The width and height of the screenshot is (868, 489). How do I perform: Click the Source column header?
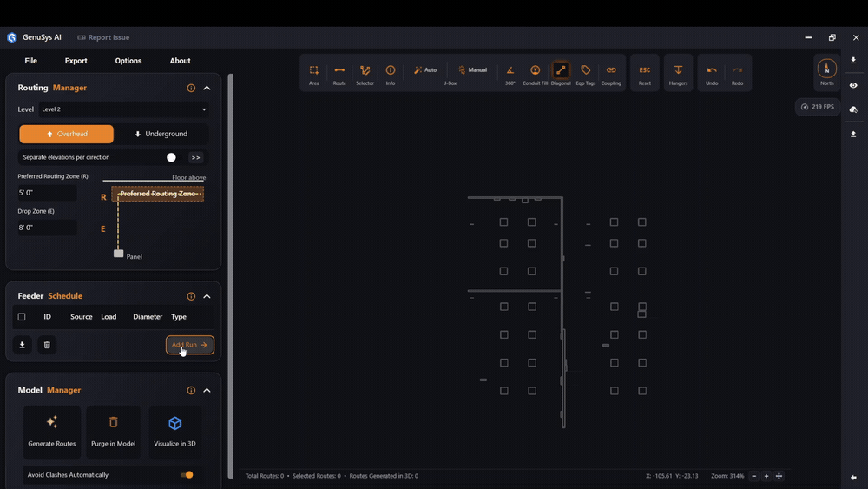pos(82,317)
